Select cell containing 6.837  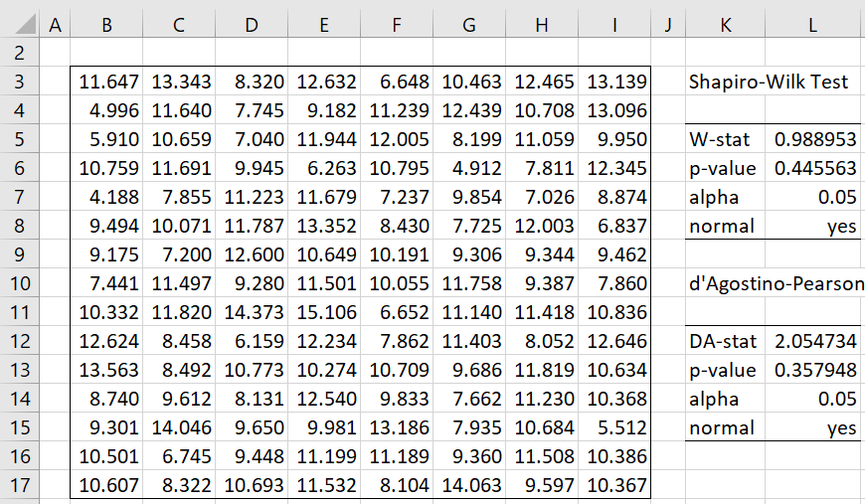tap(614, 226)
